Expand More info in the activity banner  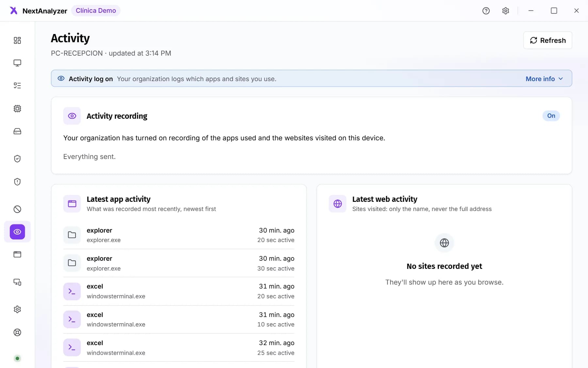click(x=544, y=79)
